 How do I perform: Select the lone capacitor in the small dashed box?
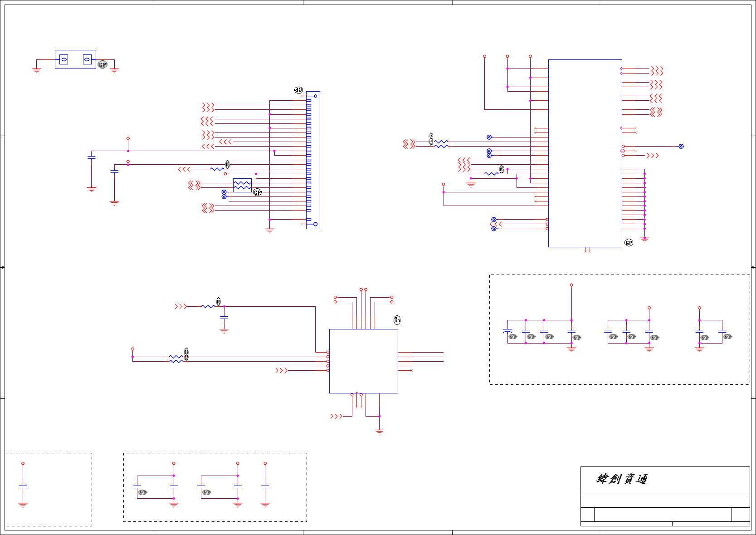[x=23, y=486]
